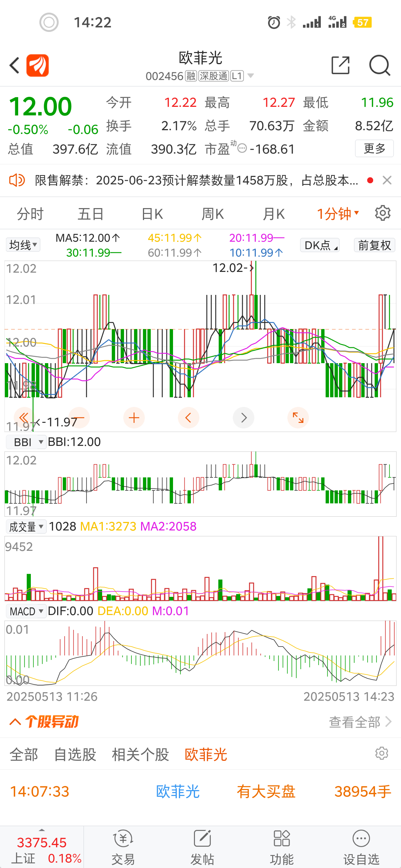This screenshot has width=401, height=868.
Task: Open the 成交量 indicator dropdown
Action: [x=26, y=526]
